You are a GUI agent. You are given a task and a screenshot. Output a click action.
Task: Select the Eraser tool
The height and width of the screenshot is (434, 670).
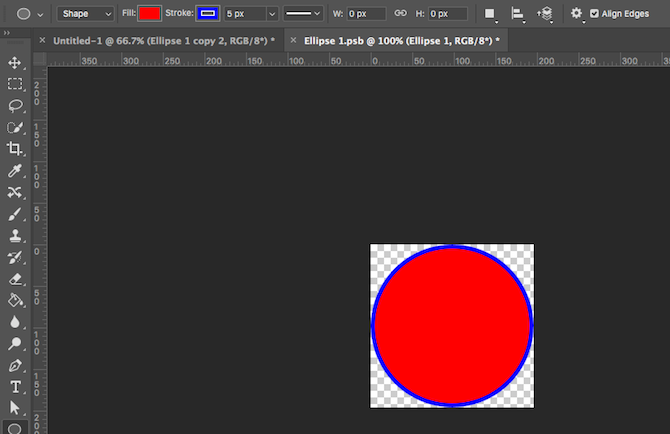tap(15, 279)
